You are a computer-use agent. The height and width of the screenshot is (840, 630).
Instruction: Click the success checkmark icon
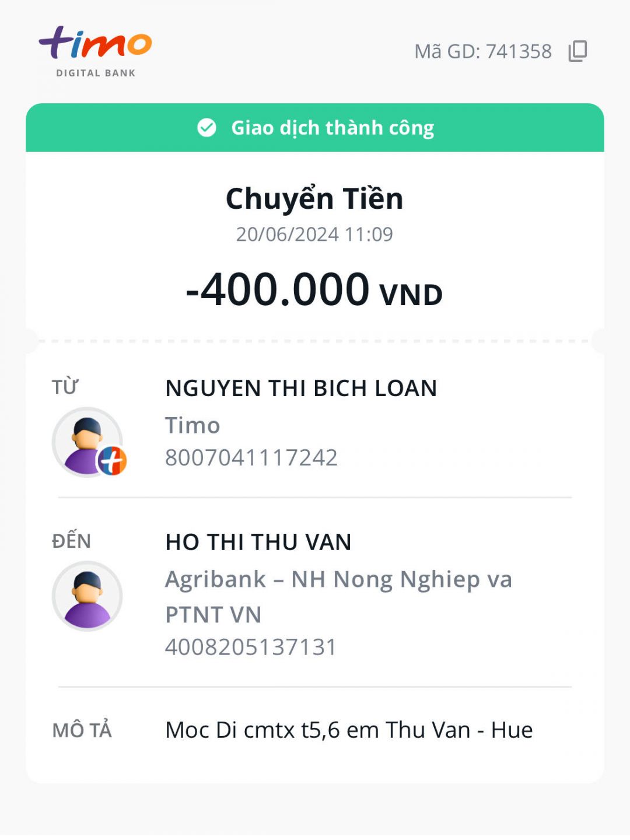click(x=206, y=127)
